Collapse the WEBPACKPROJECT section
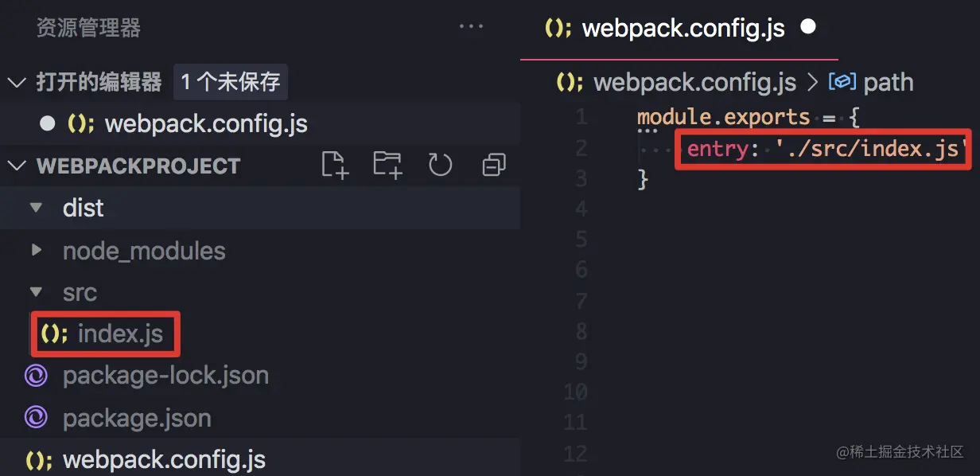Viewport: 980px width, 476px height. 16,166
